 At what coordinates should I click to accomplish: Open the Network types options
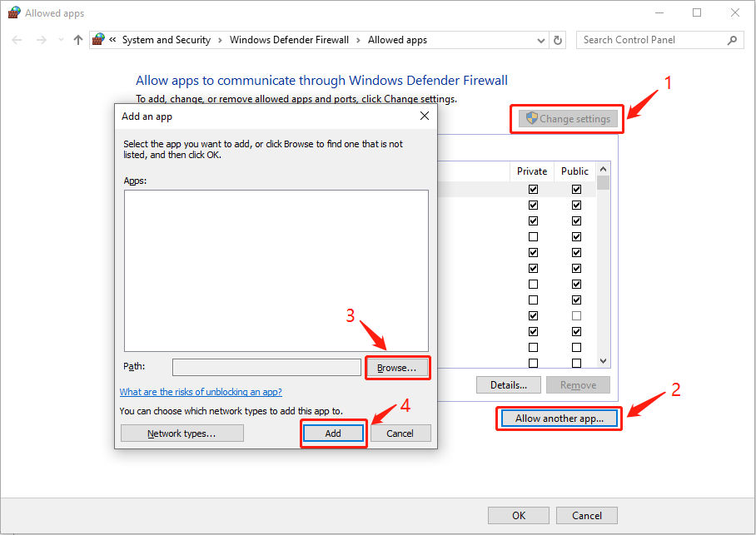click(x=182, y=433)
